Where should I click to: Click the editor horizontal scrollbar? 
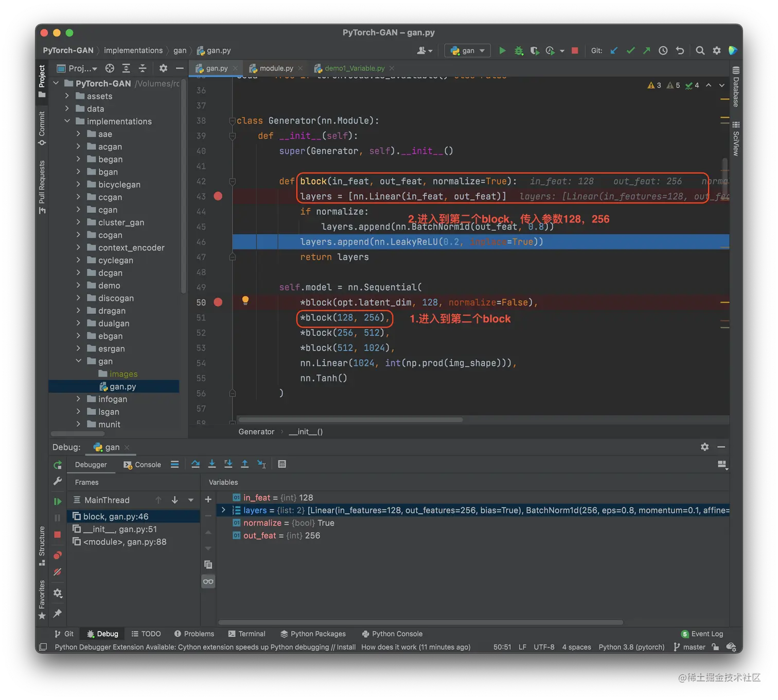350,419
